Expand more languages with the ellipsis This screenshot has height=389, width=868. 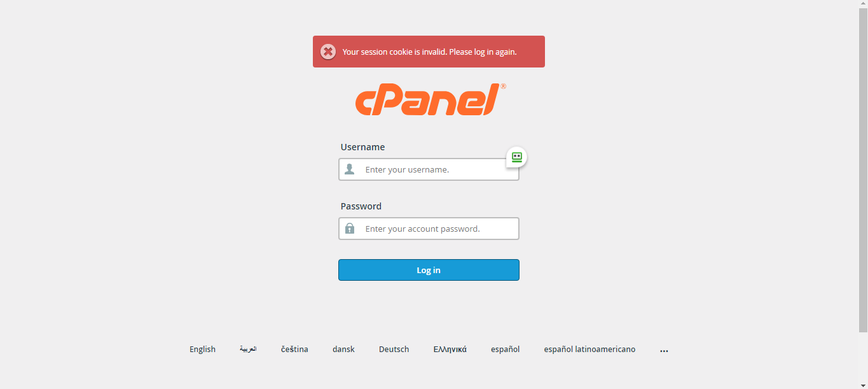(x=664, y=350)
